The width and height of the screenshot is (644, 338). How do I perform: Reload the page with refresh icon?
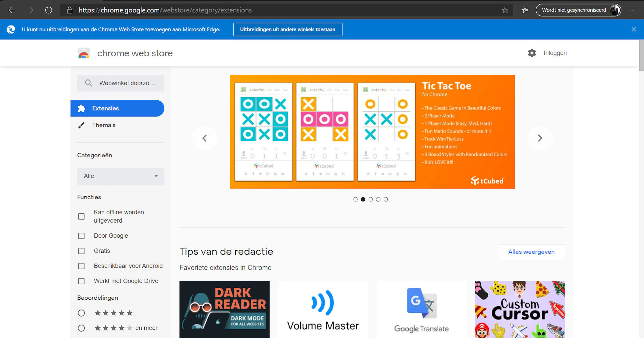point(49,10)
